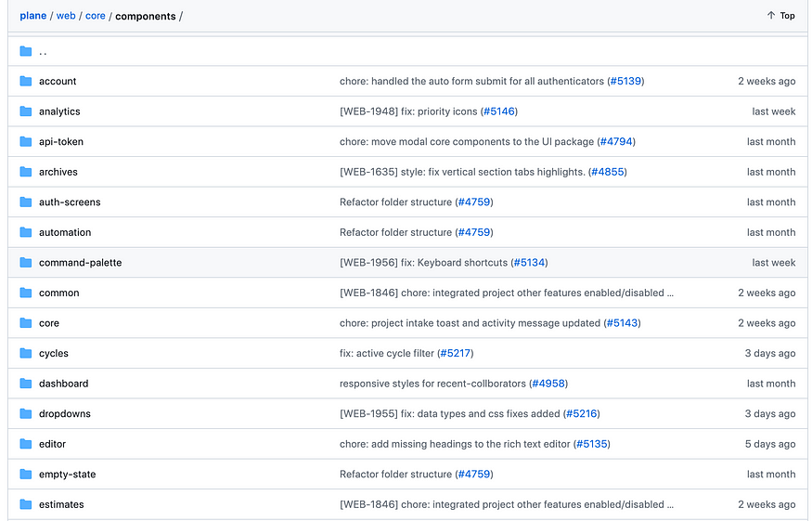Open the automation folder
This screenshot has height=521, width=812.
tap(65, 232)
